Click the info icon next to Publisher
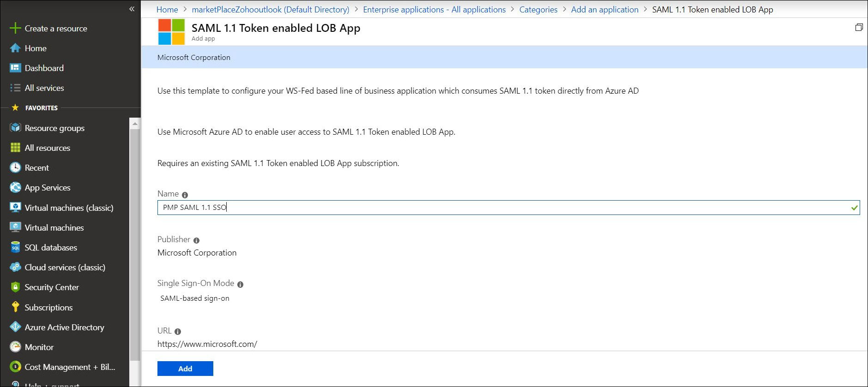 (196, 240)
